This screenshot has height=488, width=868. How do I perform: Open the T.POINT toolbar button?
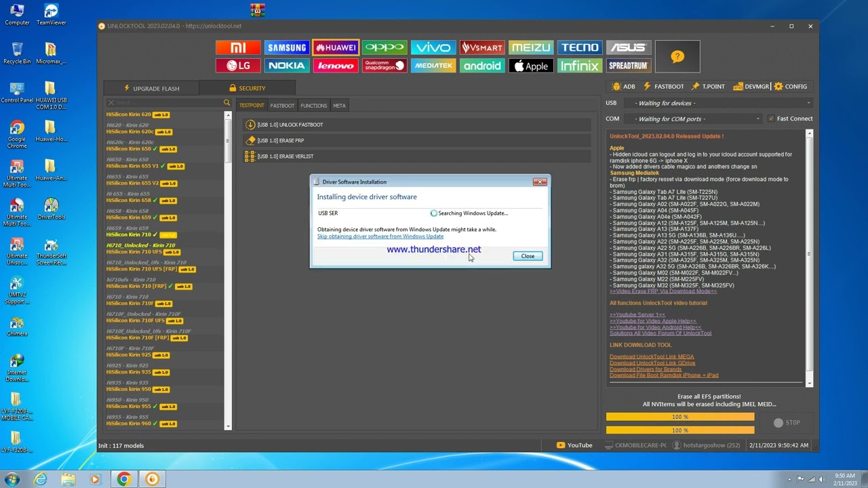[x=708, y=87]
